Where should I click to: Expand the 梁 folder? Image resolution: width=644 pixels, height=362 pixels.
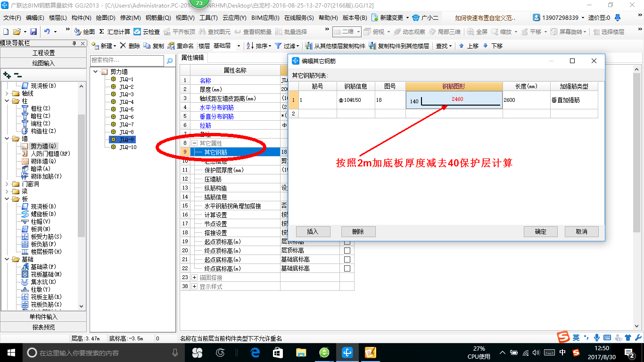coord(7,191)
